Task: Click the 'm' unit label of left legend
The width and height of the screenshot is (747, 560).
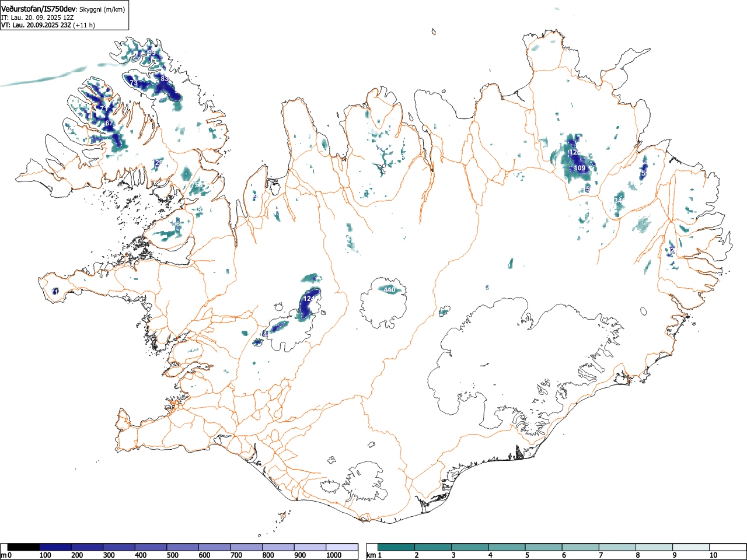Action: pyautogui.click(x=4, y=555)
